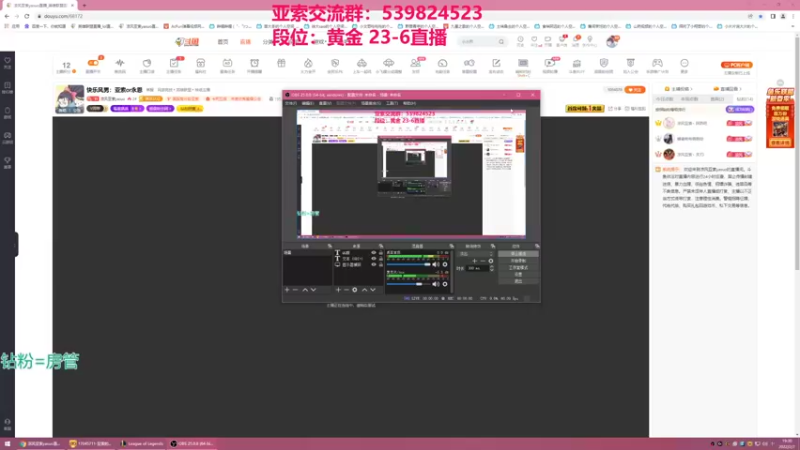The height and width of the screenshot is (450, 800).
Task: Click the stop streaming button in OBS controls
Action: coord(518,254)
